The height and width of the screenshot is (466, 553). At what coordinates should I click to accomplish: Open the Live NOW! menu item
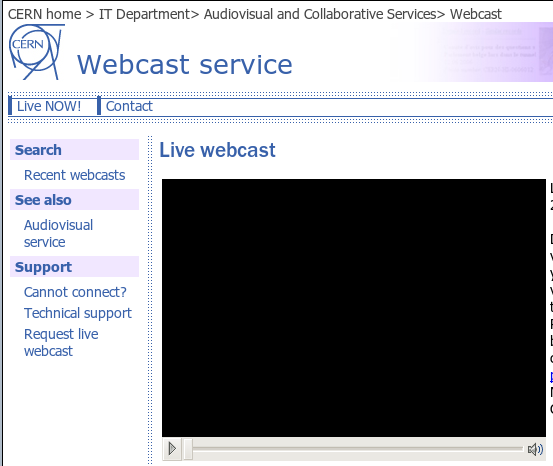pyautogui.click(x=49, y=106)
